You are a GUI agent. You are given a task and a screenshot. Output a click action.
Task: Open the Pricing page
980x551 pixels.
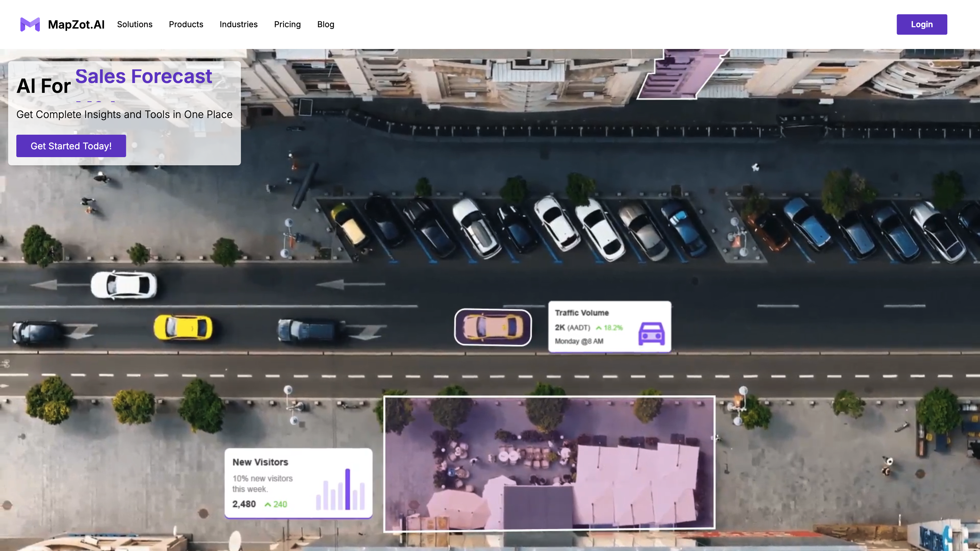[x=287, y=24]
